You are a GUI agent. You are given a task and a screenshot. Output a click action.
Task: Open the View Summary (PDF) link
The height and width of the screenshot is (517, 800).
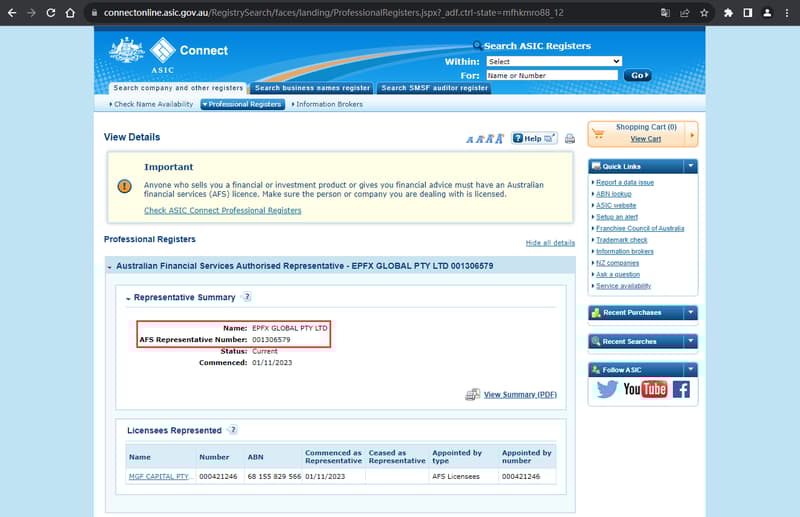tap(520, 395)
